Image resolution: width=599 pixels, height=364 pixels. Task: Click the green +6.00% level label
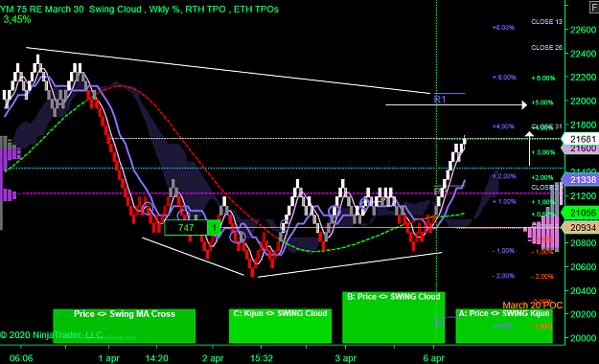click(543, 78)
